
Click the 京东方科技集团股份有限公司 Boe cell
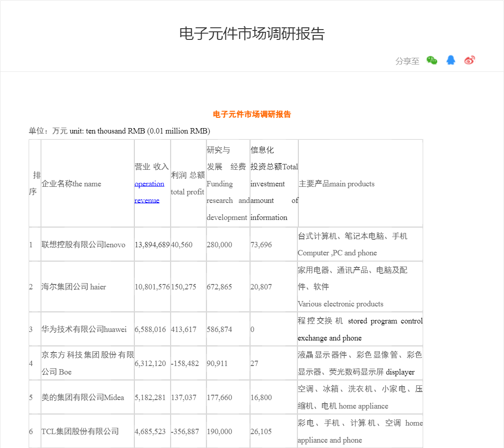pos(88,363)
